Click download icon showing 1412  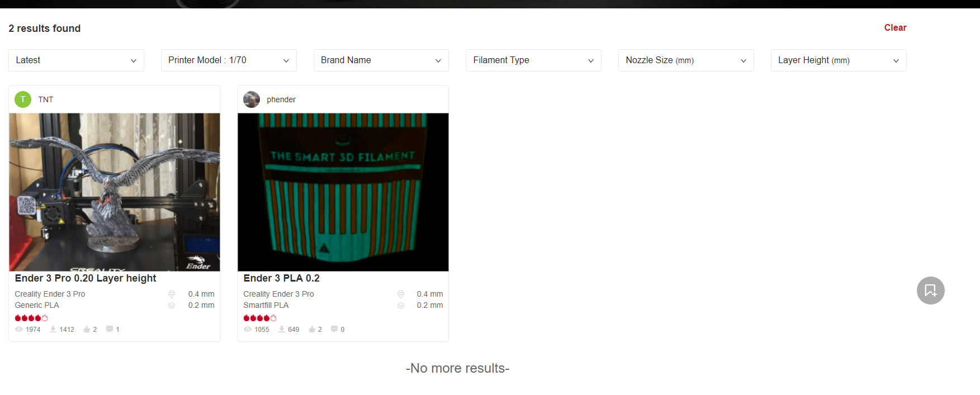coord(53,329)
